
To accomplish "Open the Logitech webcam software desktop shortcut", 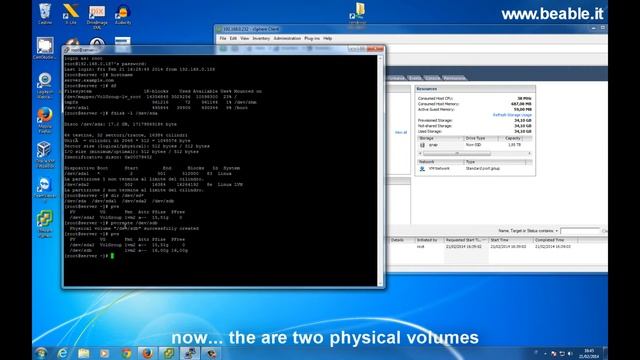I will (45, 85).
